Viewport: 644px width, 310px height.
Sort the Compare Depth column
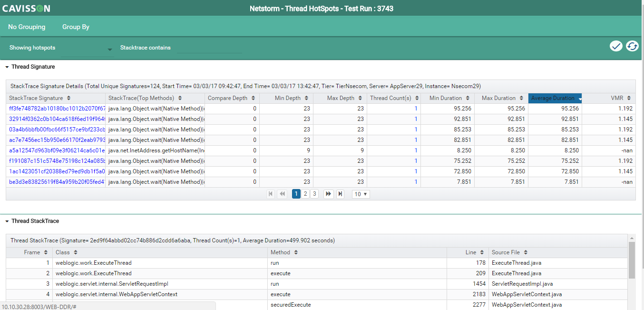point(253,98)
